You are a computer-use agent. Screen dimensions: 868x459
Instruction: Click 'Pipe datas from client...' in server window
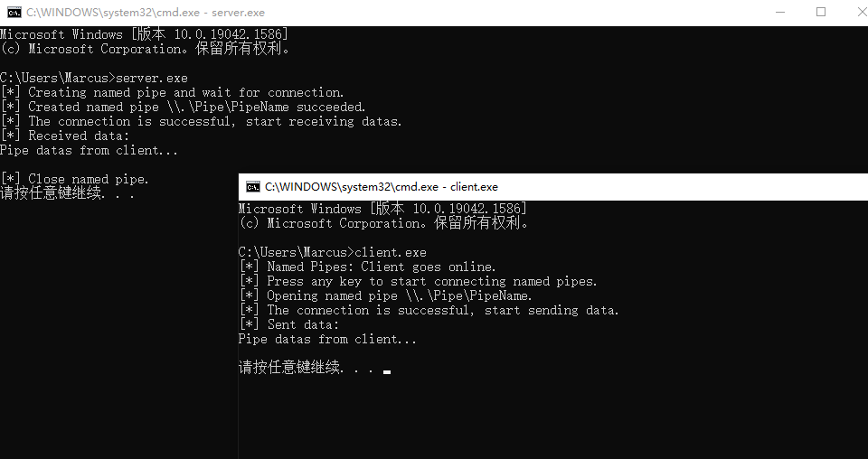[x=90, y=150]
